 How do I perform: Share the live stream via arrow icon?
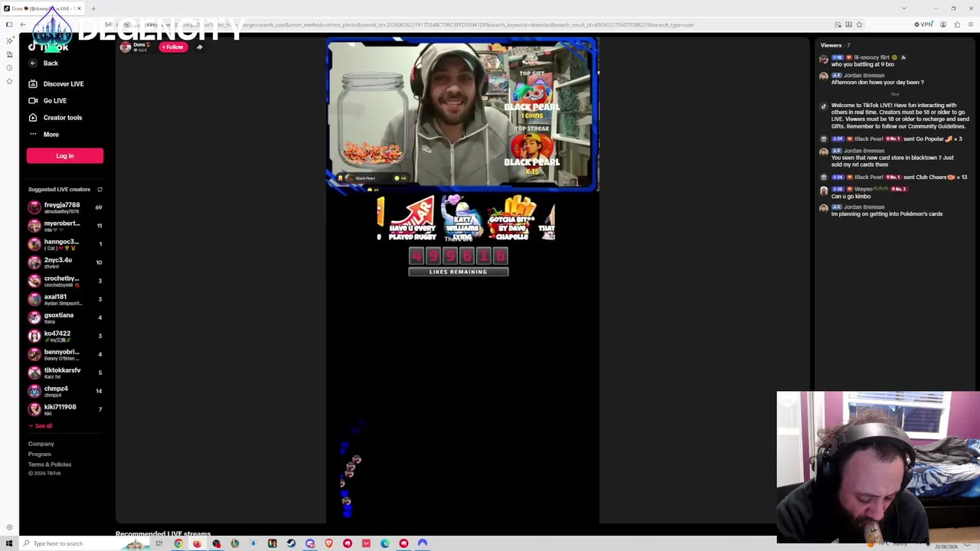(199, 47)
